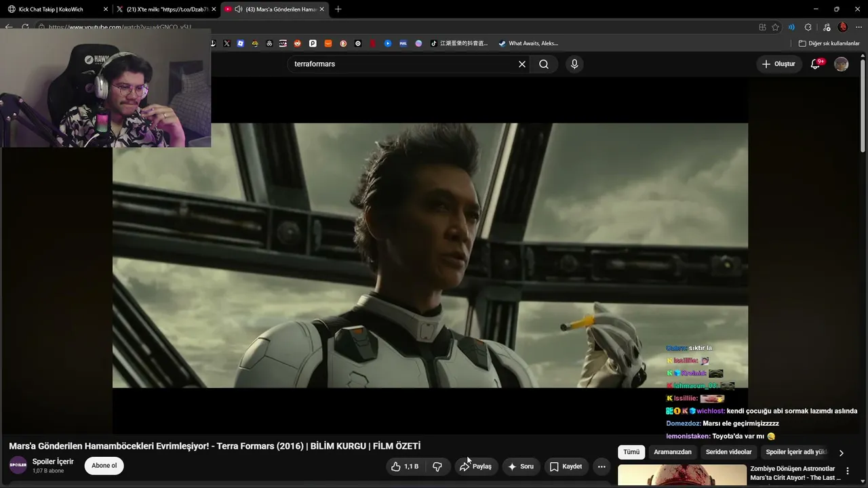Viewport: 868px width, 488px height.
Task: Click the read aloud sound-waves icon
Action: pos(791,27)
